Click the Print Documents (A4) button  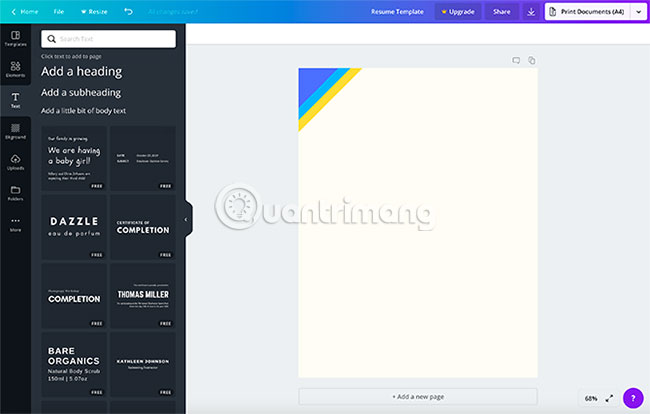click(x=587, y=12)
